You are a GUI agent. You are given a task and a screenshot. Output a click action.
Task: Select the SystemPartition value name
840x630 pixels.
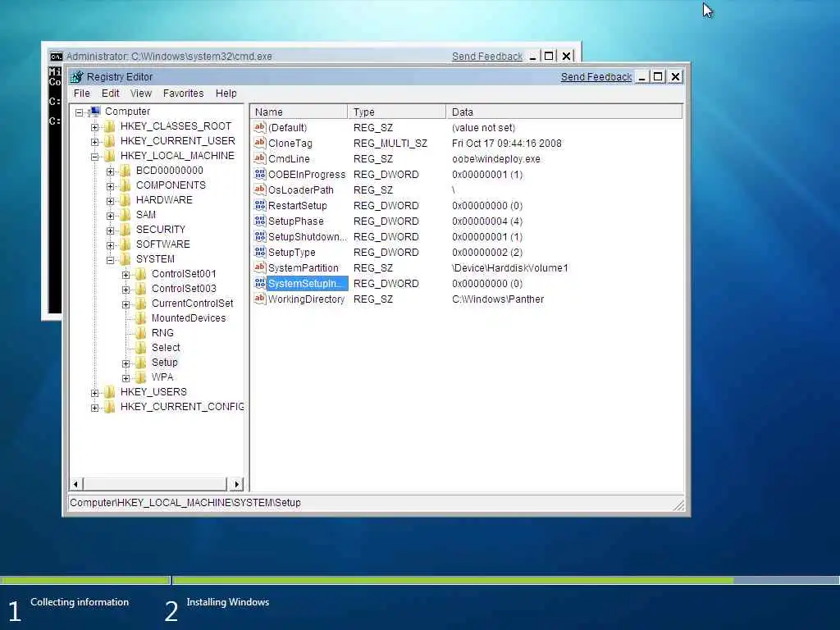304,268
